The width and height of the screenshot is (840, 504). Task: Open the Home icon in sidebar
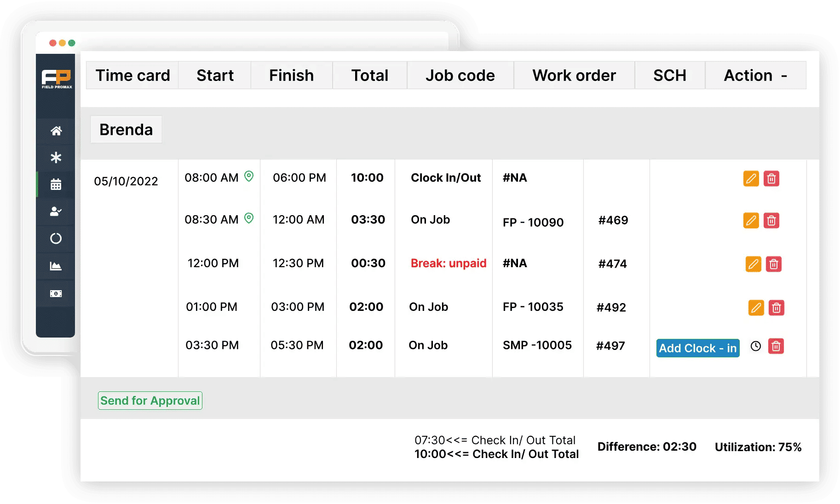(56, 131)
